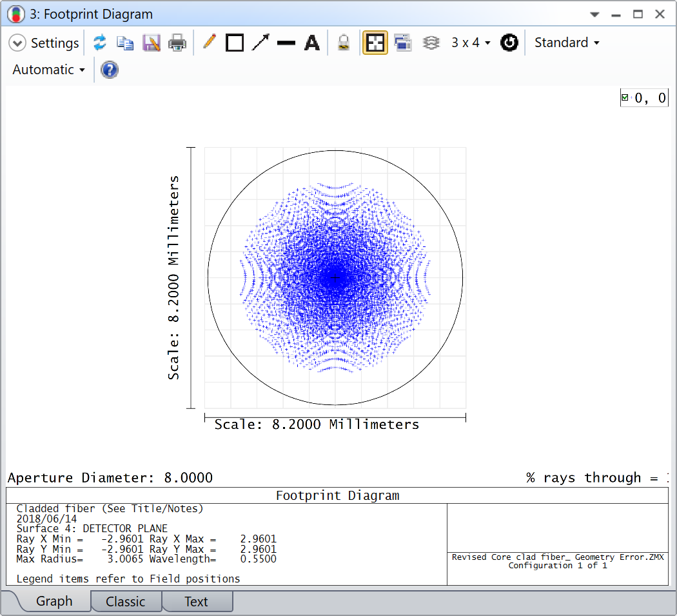Close the Footprint Diagram window
677x616 pixels.
[660, 14]
